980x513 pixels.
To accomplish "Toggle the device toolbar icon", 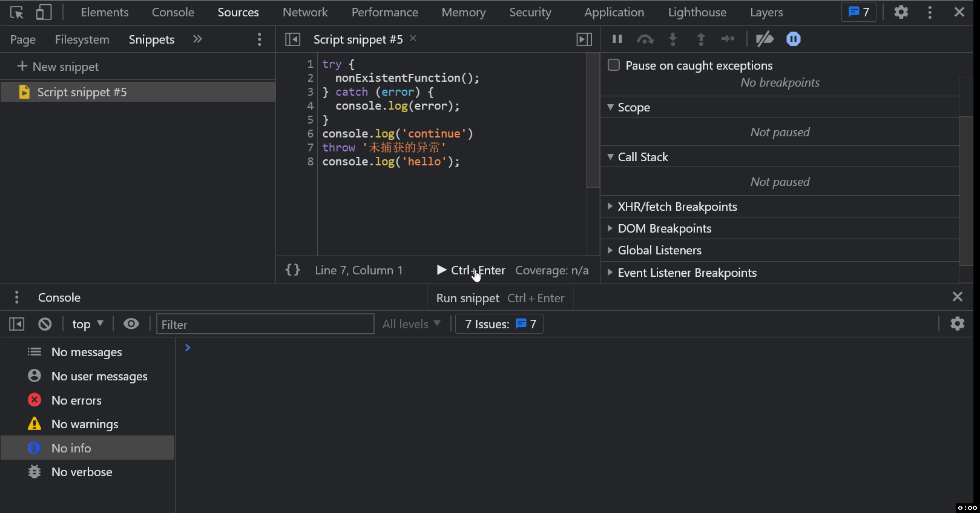I will pyautogui.click(x=44, y=12).
